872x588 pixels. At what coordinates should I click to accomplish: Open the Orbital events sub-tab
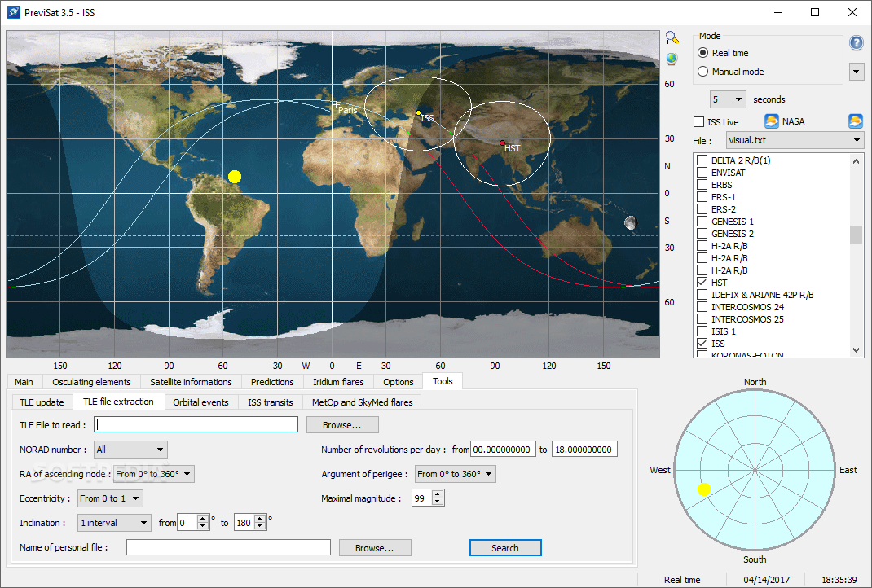point(200,402)
